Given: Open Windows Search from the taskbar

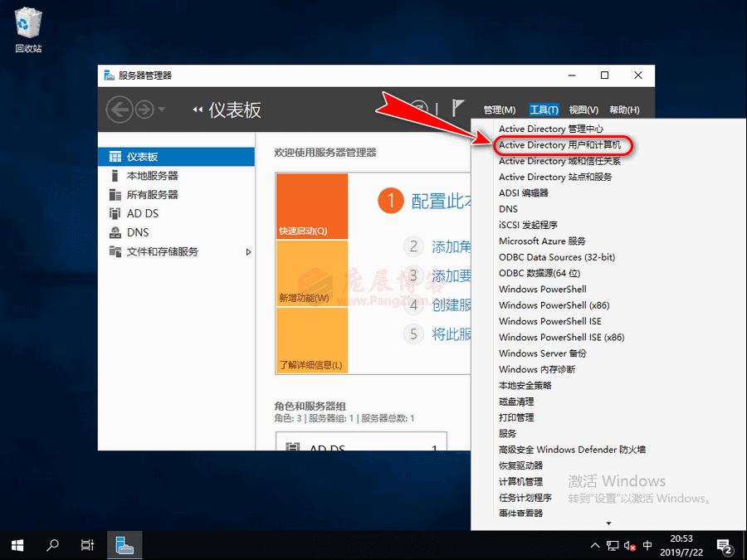Looking at the screenshot, I should tap(52, 545).
